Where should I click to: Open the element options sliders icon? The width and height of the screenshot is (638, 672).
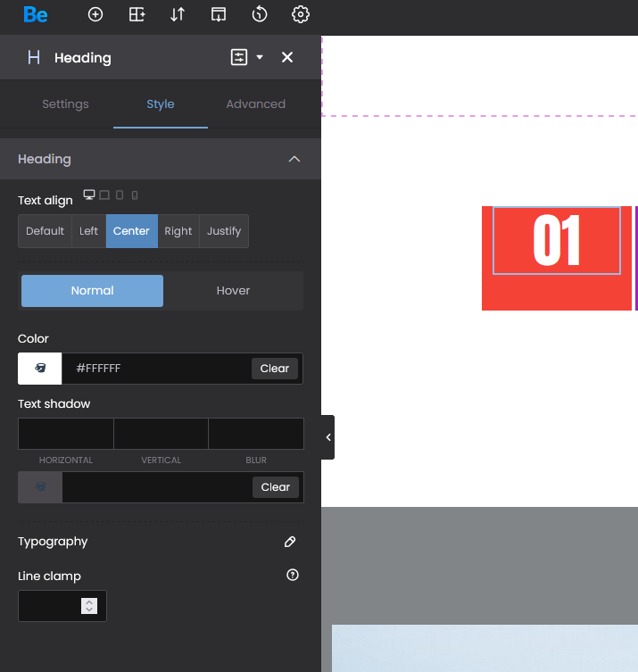(x=239, y=57)
